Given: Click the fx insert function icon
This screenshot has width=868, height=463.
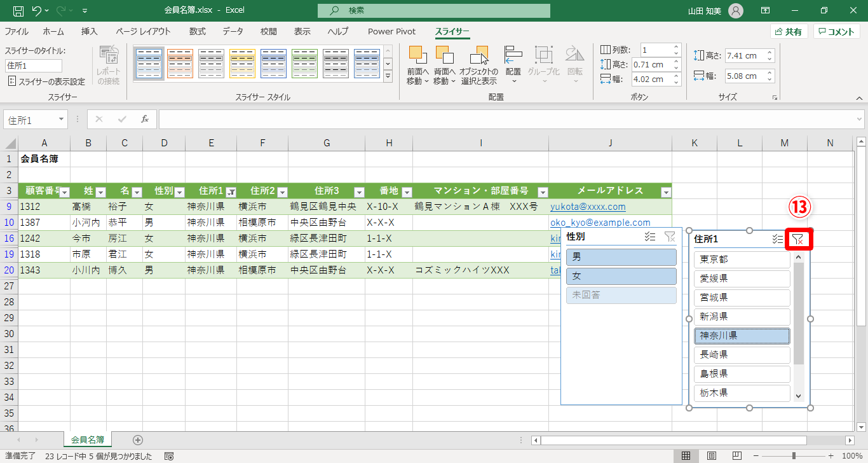Looking at the screenshot, I should coord(145,119).
